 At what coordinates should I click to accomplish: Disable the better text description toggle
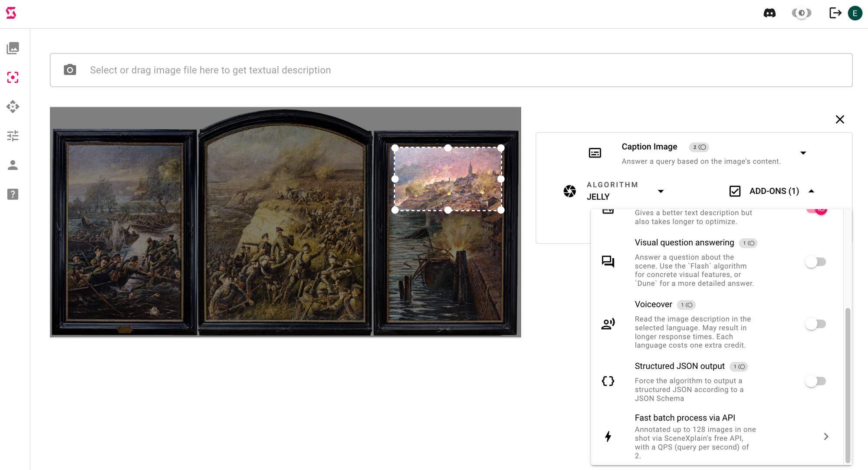tap(816, 210)
